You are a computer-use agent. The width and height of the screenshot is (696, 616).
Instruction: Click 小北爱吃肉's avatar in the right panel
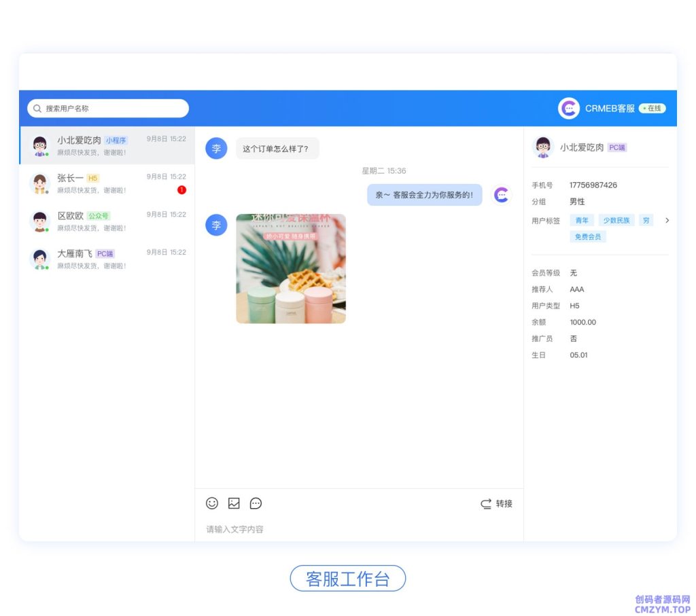(544, 147)
